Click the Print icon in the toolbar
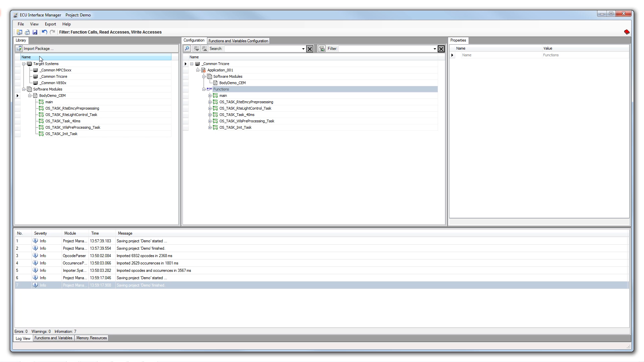Screen dimensions: 644x362 pyautogui.click(x=27, y=32)
